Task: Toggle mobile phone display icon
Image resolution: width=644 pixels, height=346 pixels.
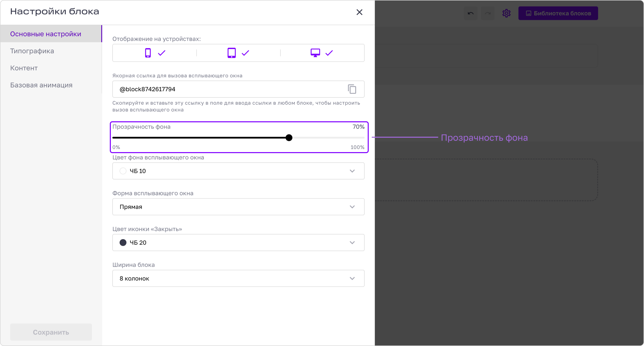Action: click(x=148, y=53)
